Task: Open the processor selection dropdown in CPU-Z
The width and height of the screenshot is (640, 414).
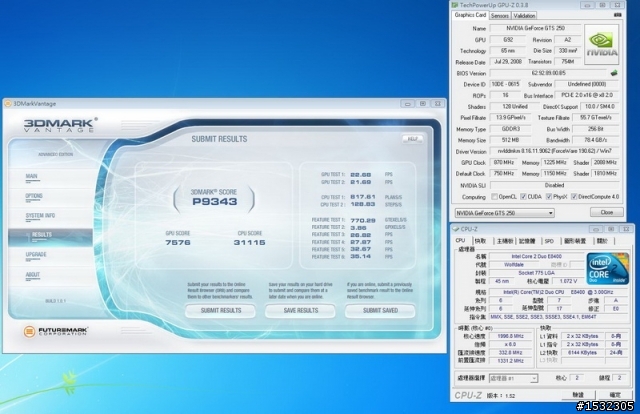Action: click(x=513, y=378)
